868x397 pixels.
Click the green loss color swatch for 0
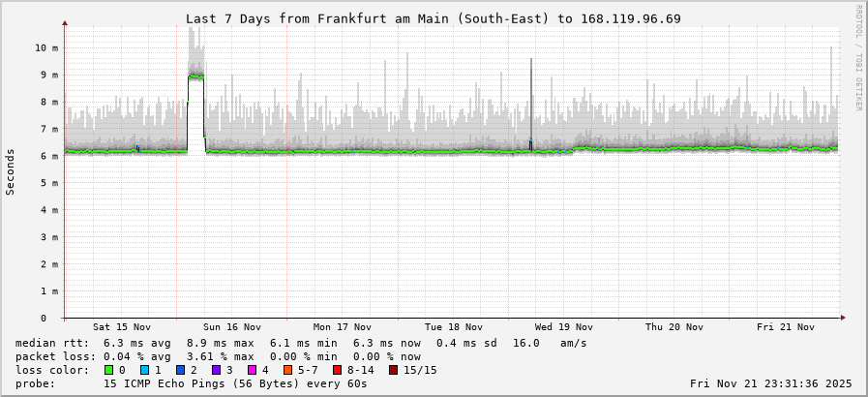click(109, 370)
